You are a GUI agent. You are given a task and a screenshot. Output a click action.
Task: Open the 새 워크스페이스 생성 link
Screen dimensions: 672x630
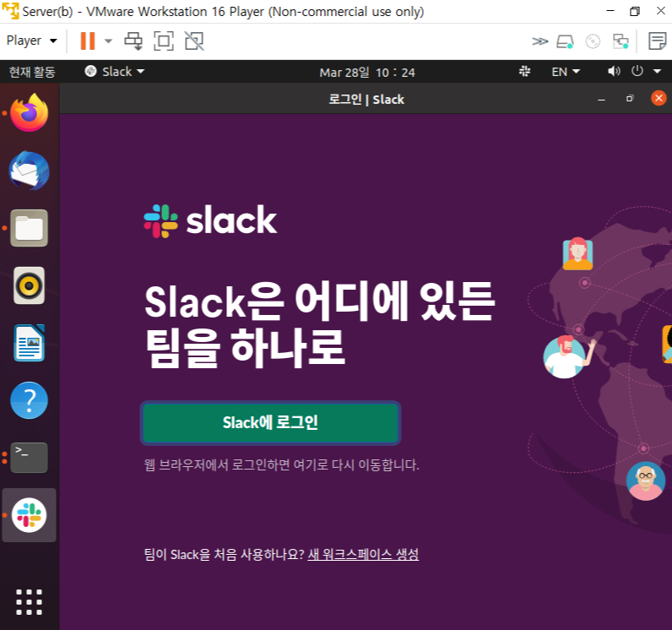pos(363,554)
